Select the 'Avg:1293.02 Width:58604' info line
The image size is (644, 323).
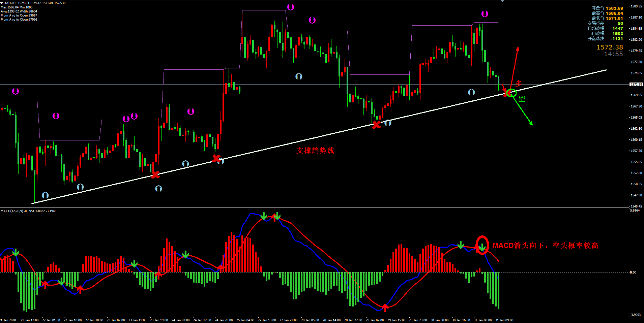tap(19, 11)
